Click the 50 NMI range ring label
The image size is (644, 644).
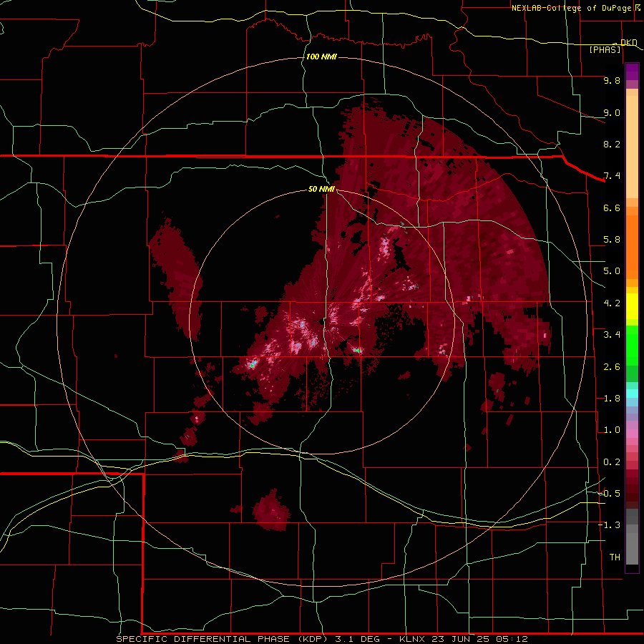click(321, 189)
